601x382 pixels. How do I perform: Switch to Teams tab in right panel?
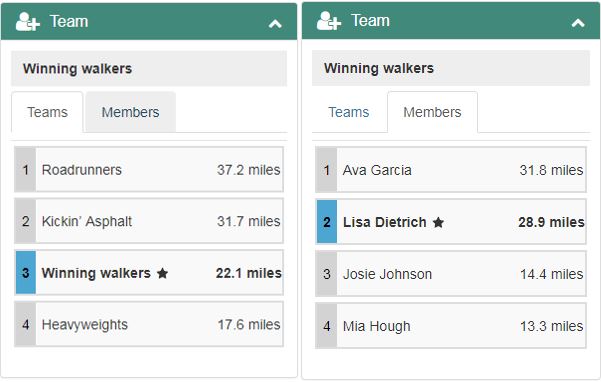(348, 112)
